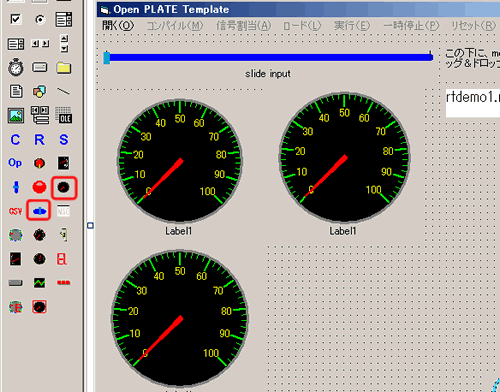Select the white NSC tool icon
Screen dimensions: 500x392
(x=63, y=211)
